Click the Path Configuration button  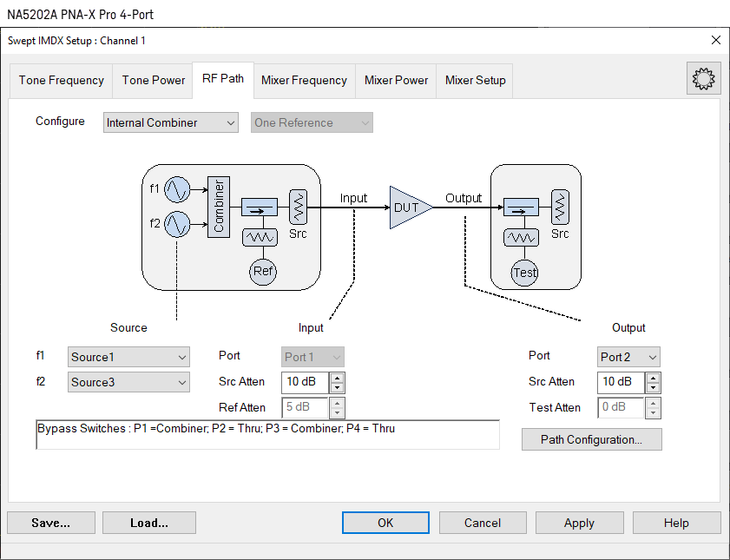coord(591,439)
